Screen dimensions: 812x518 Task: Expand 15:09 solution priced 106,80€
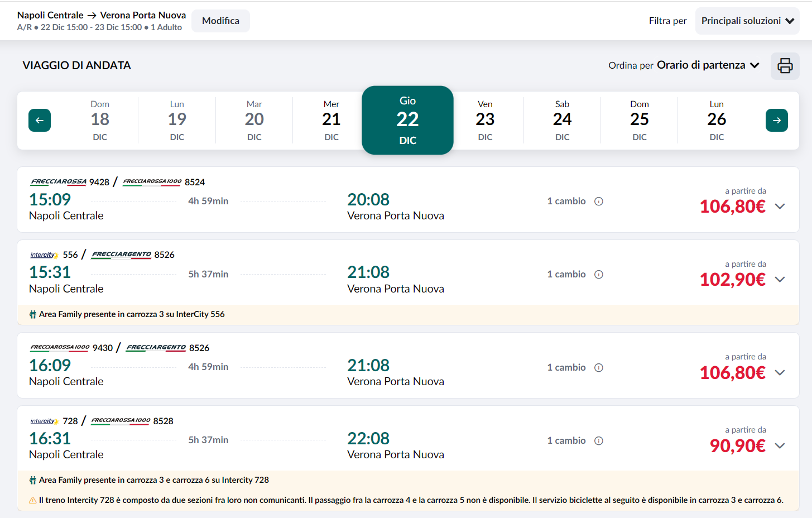click(x=780, y=207)
